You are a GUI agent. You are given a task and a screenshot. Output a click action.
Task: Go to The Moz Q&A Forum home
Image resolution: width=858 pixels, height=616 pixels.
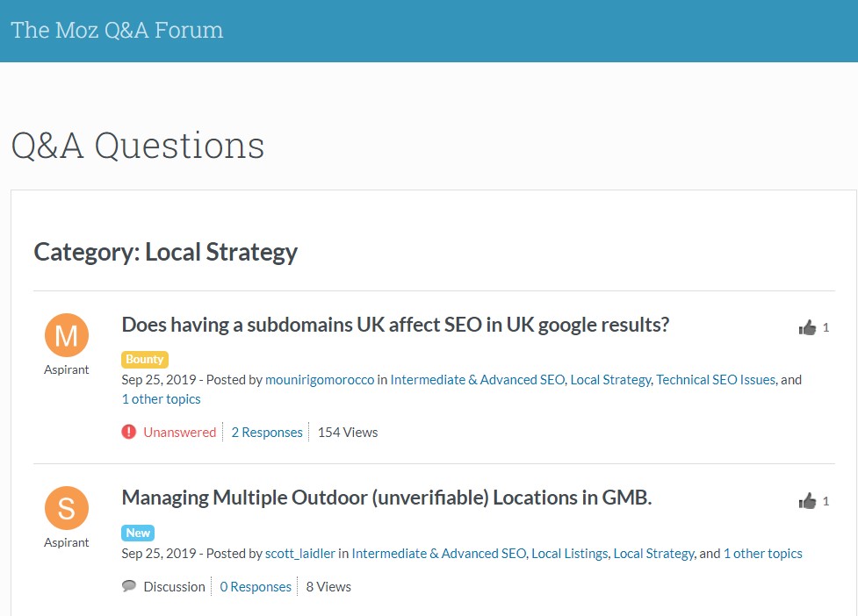[118, 30]
